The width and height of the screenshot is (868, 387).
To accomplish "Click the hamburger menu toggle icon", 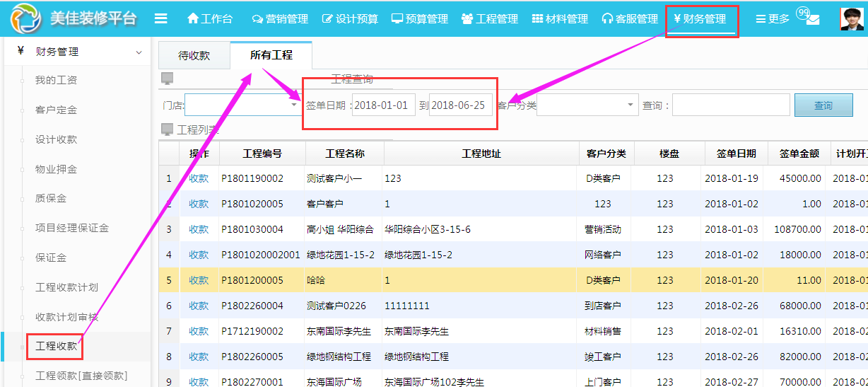I will click(161, 19).
